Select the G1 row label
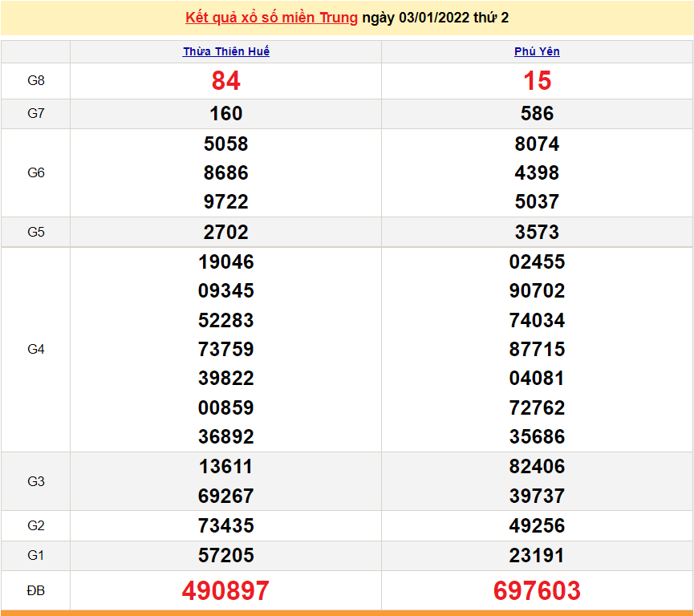The image size is (694, 616). (x=35, y=555)
